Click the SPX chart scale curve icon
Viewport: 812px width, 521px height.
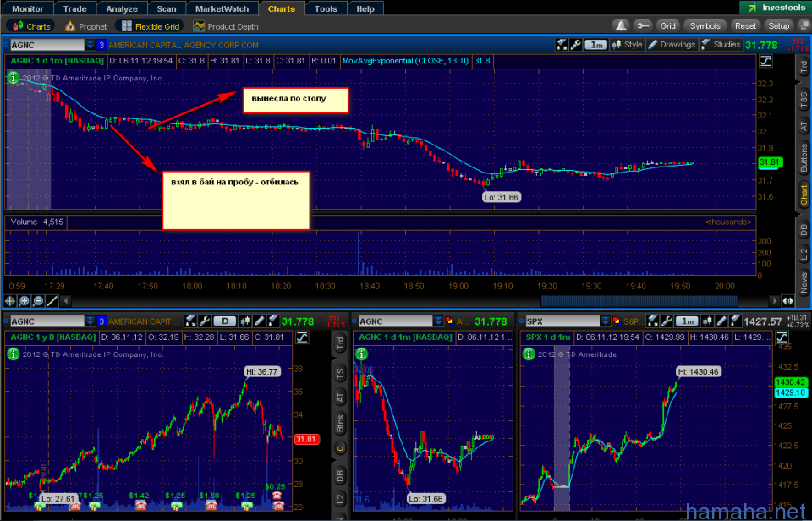click(782, 338)
